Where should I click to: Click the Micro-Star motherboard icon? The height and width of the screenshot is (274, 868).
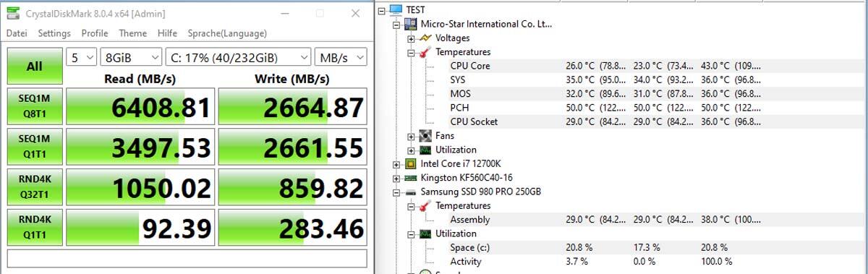(411, 24)
